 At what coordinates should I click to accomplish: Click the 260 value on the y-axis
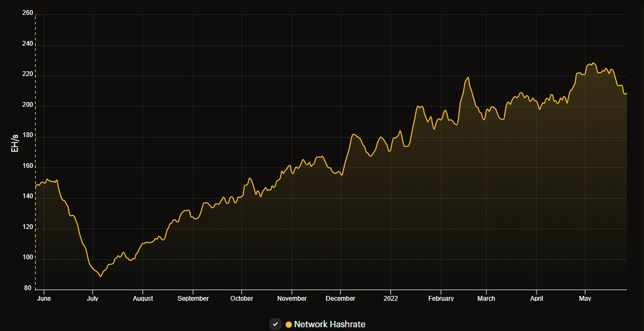click(x=27, y=13)
